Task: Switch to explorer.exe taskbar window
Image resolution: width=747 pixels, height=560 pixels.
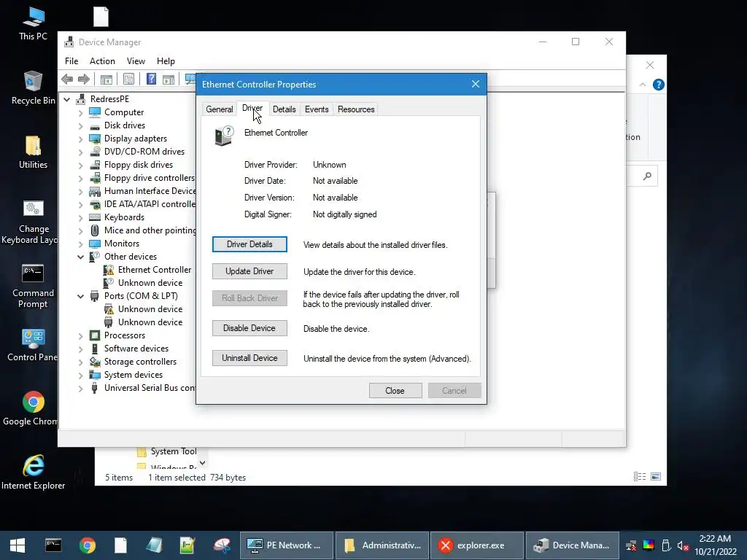Action: tap(476, 545)
